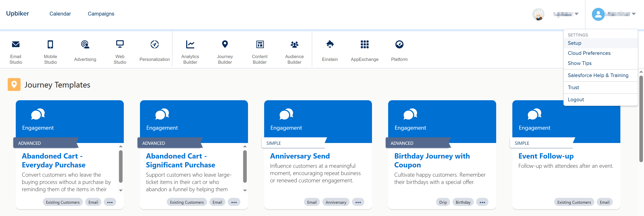Click Existing Customers tag on Everyday Purchase card
The image size is (644, 216).
63,202
